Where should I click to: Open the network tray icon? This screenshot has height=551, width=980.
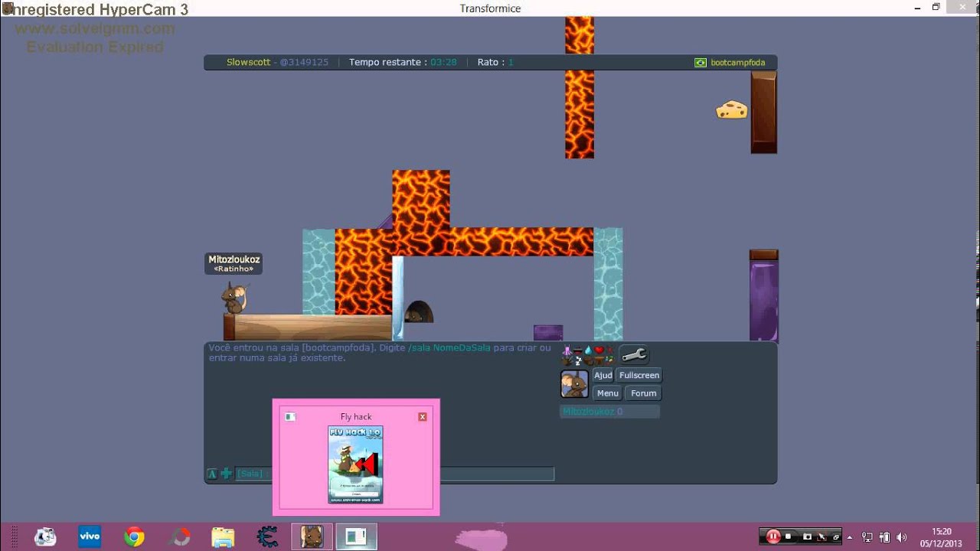(867, 537)
